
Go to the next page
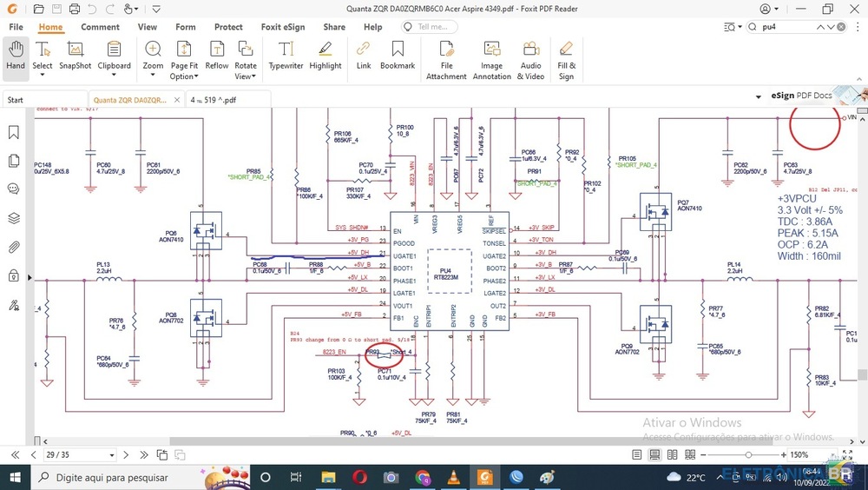127,454
